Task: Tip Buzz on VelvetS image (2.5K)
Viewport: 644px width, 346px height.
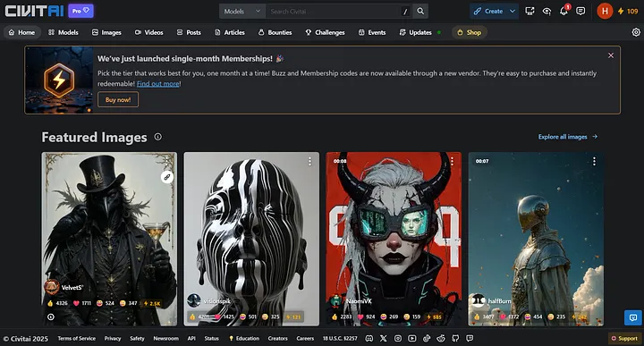Action: click(151, 303)
